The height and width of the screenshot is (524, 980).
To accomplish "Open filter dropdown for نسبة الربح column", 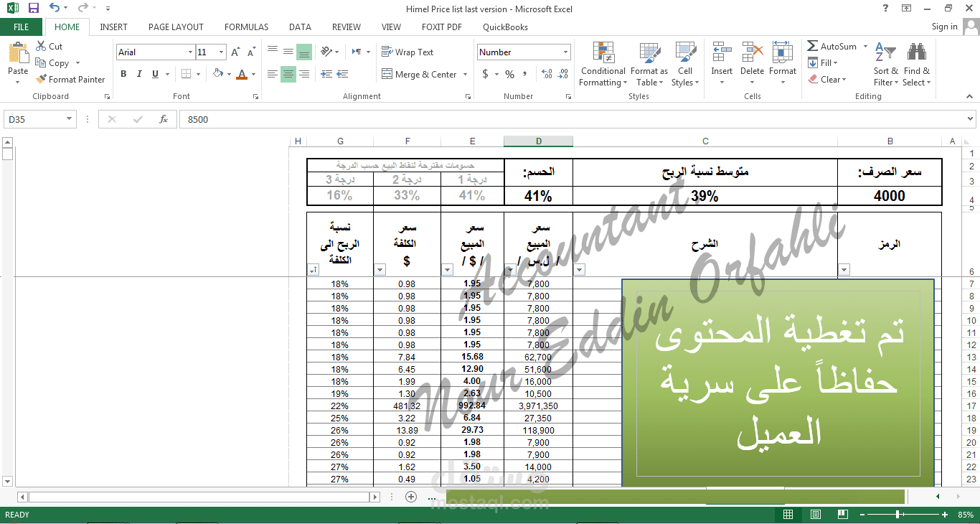I will [x=313, y=270].
